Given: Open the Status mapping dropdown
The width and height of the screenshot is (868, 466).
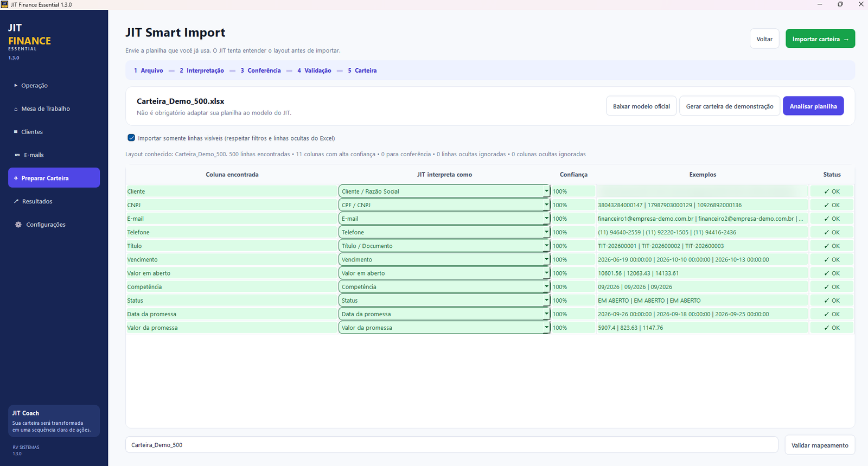Looking at the screenshot, I should (444, 300).
